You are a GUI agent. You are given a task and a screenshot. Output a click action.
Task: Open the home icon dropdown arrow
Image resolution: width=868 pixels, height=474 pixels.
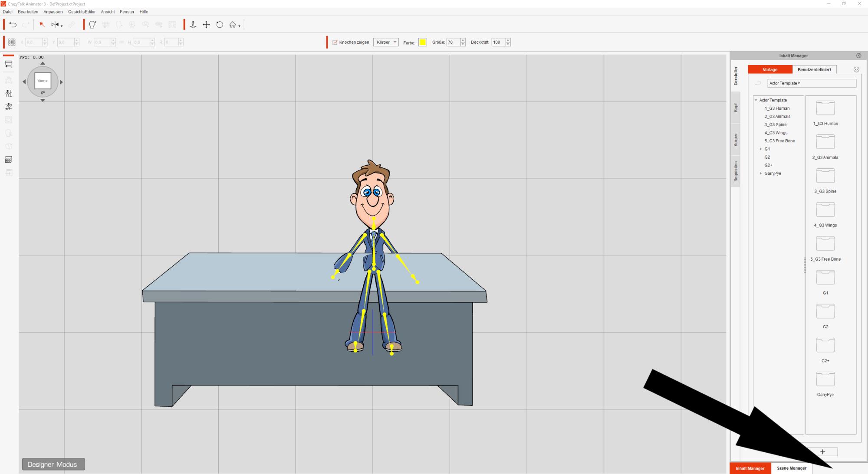240,26
